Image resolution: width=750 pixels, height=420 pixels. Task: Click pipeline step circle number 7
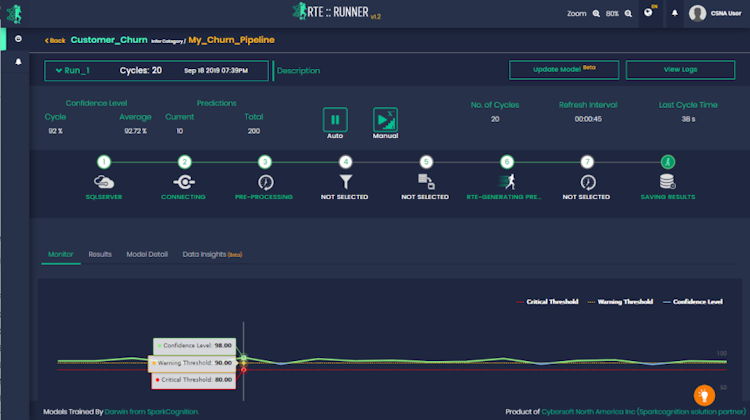pyautogui.click(x=587, y=162)
